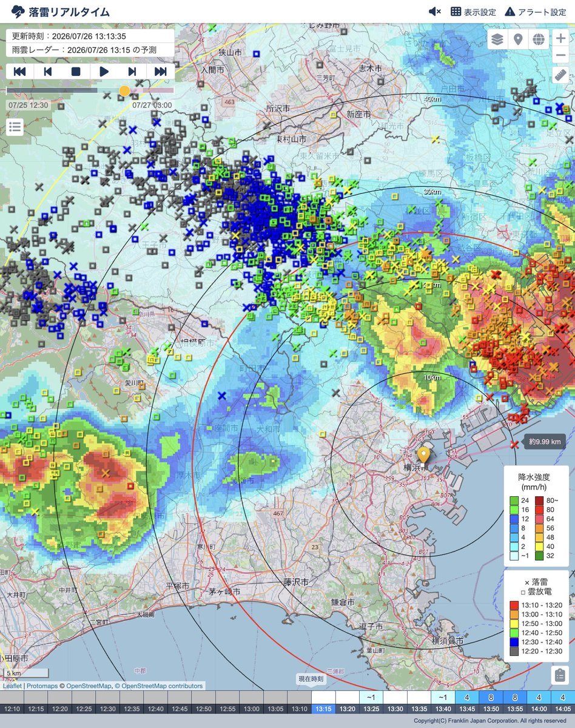Open the Protomaps attribution link
This screenshot has width=575, height=728.
pyautogui.click(x=42, y=686)
